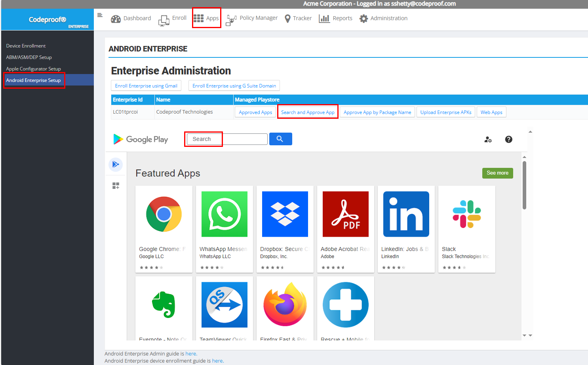This screenshot has width=588, height=365.
Task: Select ABM/ASM/DEP Setup in sidebar
Action: tap(29, 57)
